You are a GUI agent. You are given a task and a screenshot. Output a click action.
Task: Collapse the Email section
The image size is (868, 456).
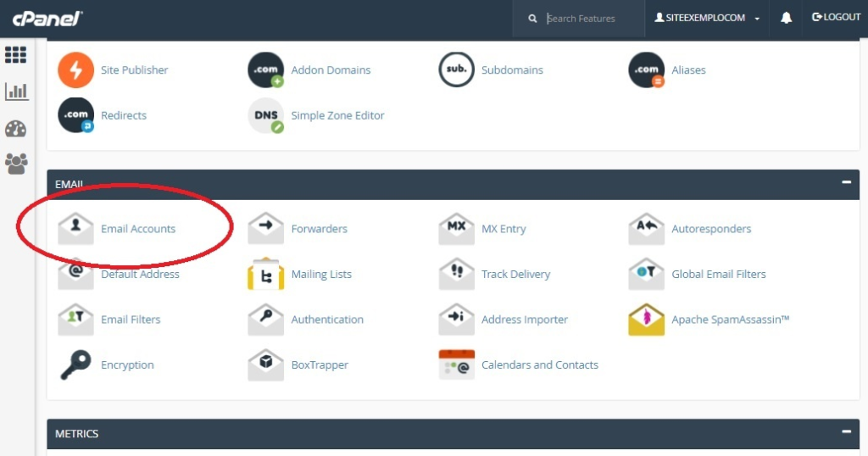click(845, 182)
